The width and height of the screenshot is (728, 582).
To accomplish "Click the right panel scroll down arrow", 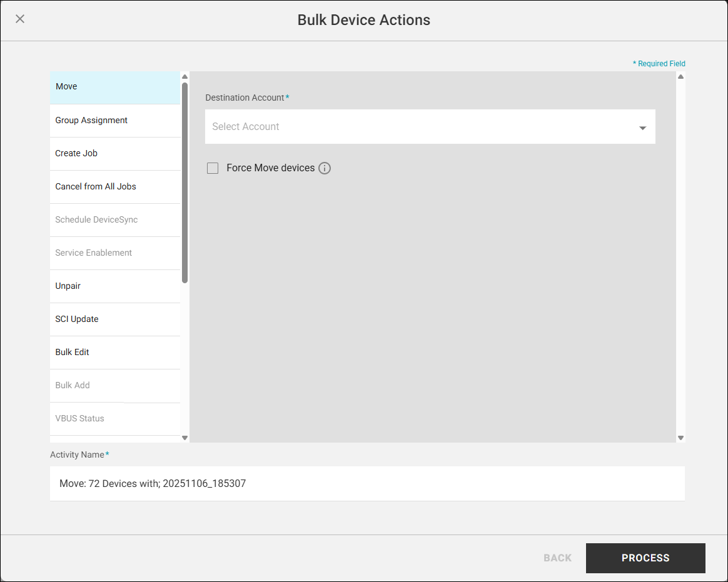I will 680,438.
